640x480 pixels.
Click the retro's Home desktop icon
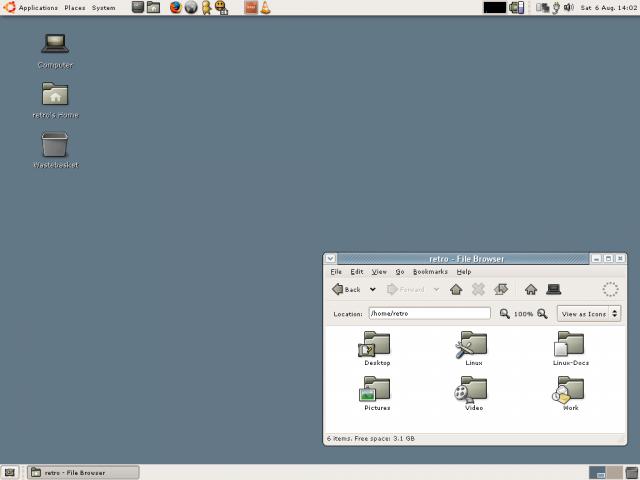tap(55, 100)
